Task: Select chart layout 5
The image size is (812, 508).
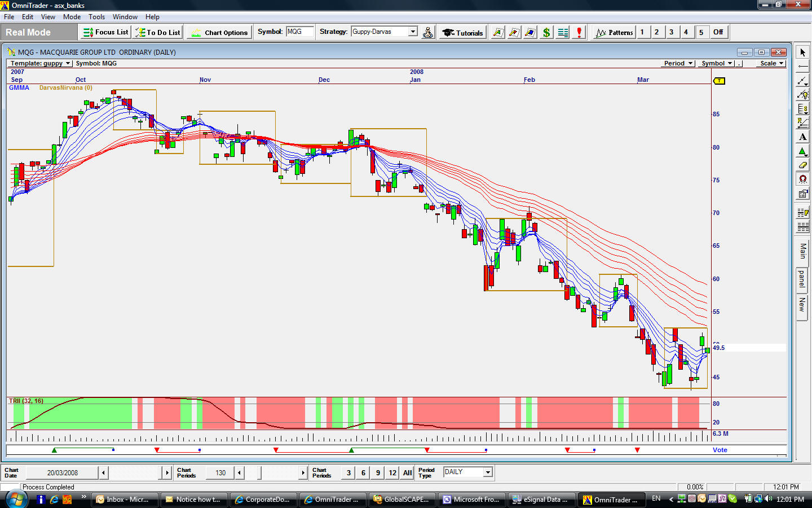Action: (701, 32)
